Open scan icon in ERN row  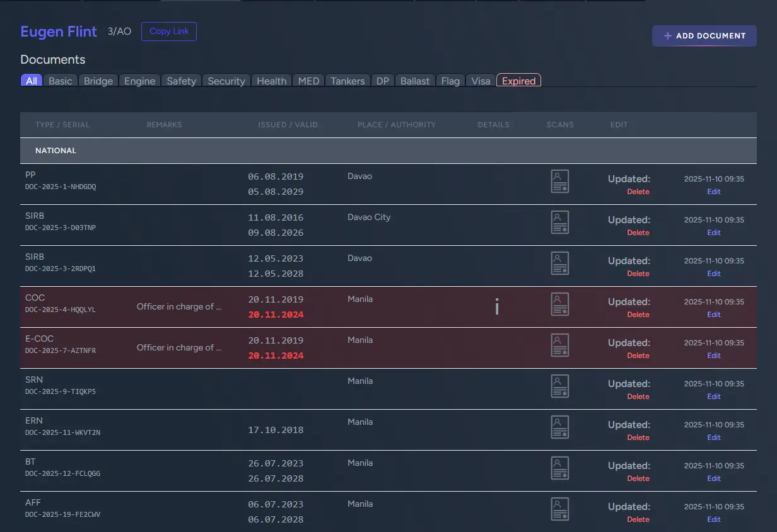(559, 427)
